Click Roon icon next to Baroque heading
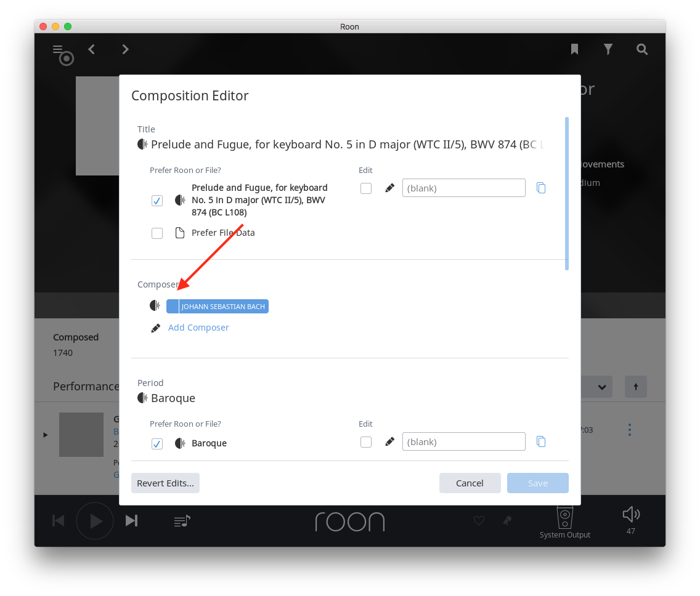This screenshot has width=700, height=596. 142,398
